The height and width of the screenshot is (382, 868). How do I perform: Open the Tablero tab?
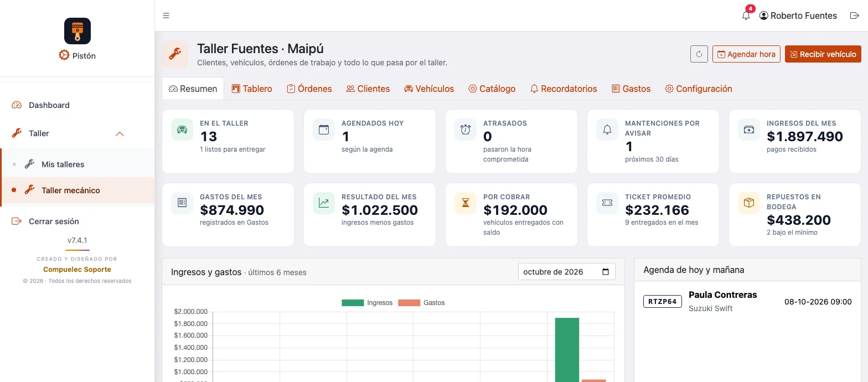pyautogui.click(x=252, y=89)
